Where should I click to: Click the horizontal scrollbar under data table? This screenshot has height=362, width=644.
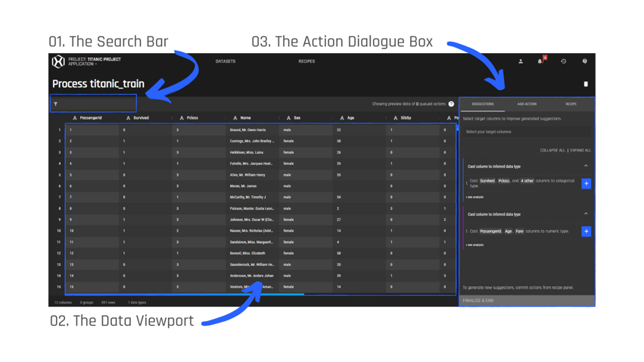[x=185, y=294]
